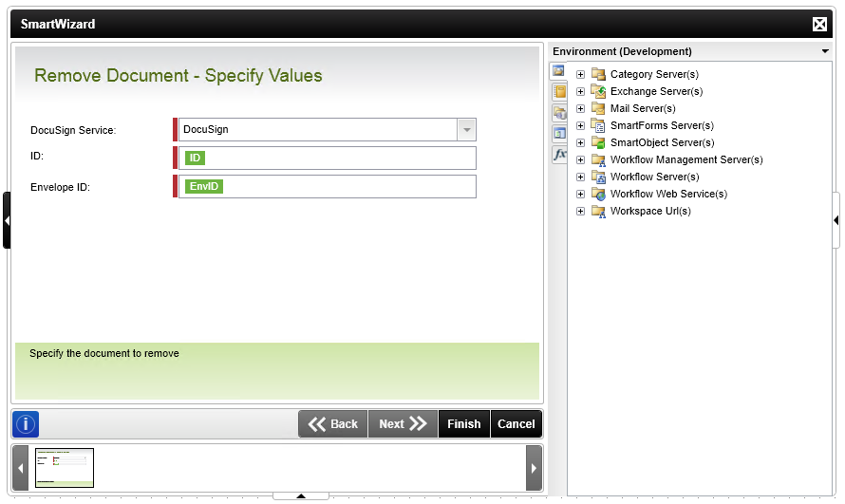Select the SmartForms Server(s) label

662,125
